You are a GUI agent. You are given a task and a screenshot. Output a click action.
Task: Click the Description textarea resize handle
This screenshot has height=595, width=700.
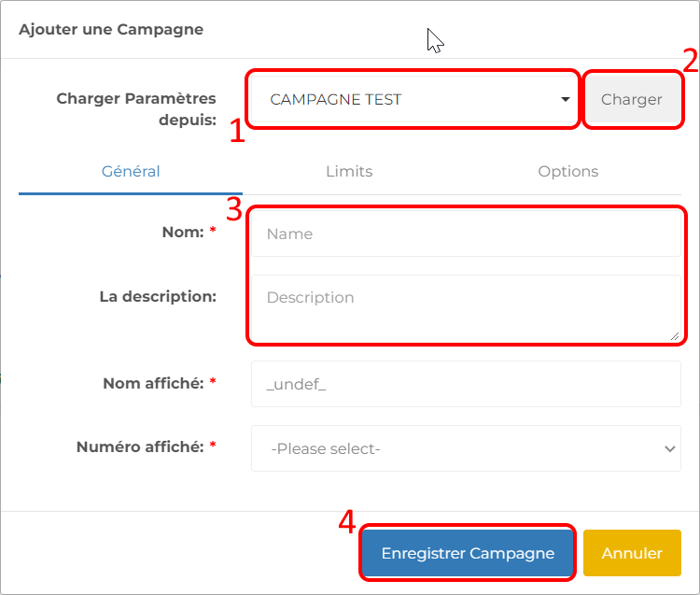tap(675, 336)
